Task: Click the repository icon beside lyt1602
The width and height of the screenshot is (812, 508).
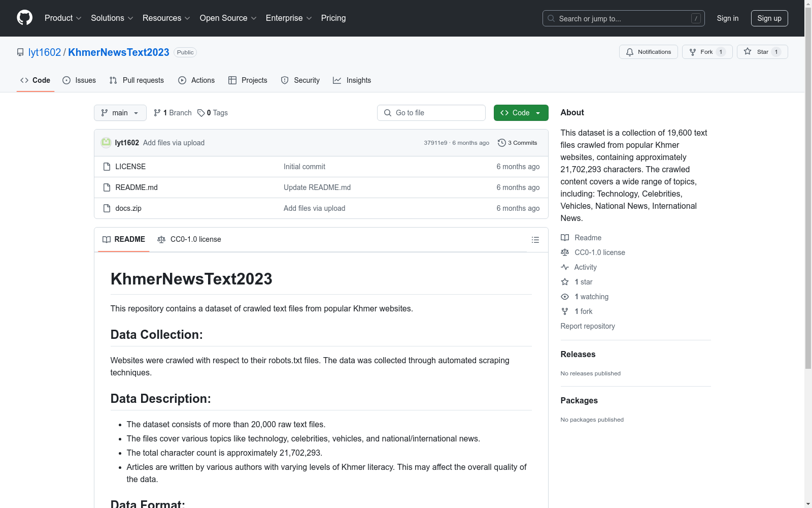Action: (20, 52)
